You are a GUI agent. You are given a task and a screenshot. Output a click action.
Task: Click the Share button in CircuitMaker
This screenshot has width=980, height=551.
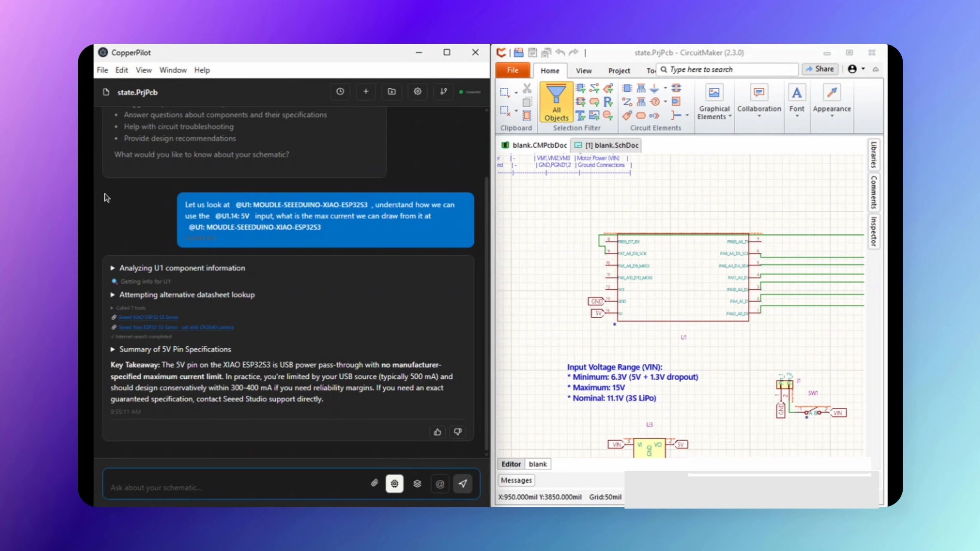(820, 69)
